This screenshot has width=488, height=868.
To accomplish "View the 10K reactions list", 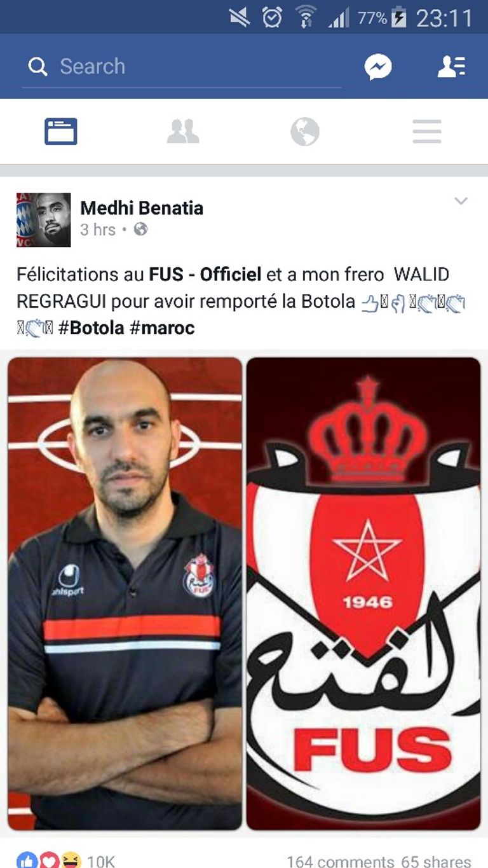I will pyautogui.click(x=66, y=861).
